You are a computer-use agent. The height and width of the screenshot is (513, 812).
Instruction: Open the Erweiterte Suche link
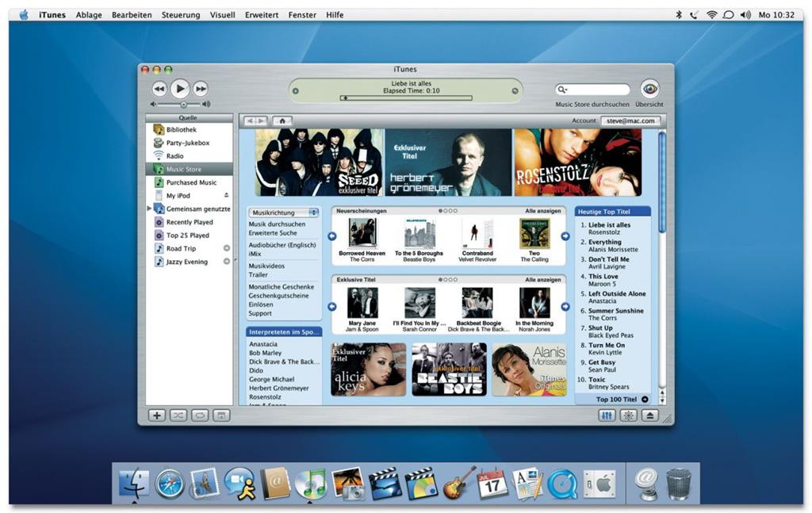tap(273, 233)
